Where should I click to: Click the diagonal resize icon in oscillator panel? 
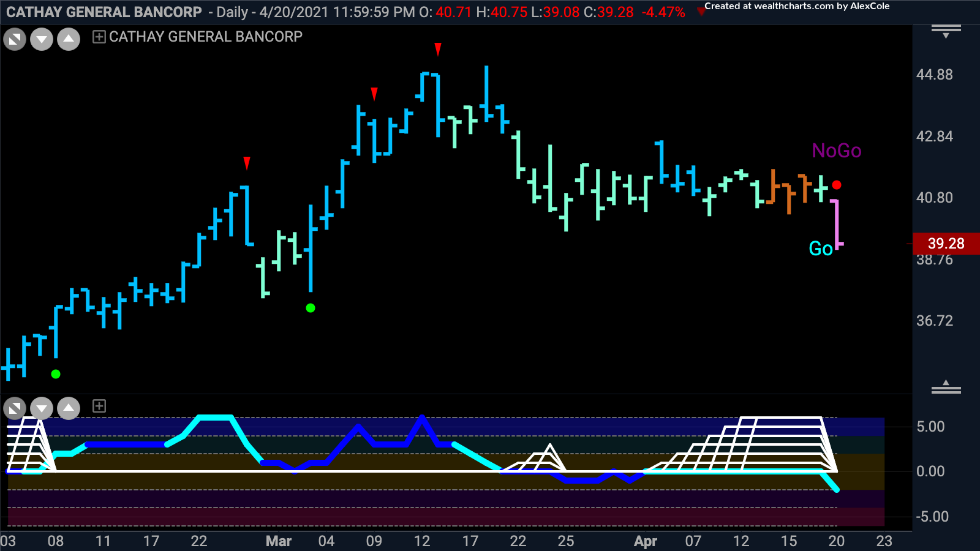point(15,408)
